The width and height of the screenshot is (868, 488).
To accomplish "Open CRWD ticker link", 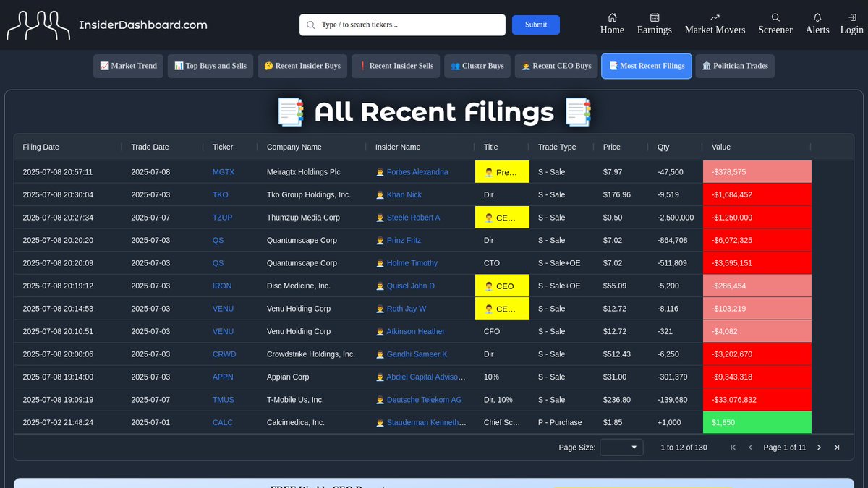I will tap(224, 354).
